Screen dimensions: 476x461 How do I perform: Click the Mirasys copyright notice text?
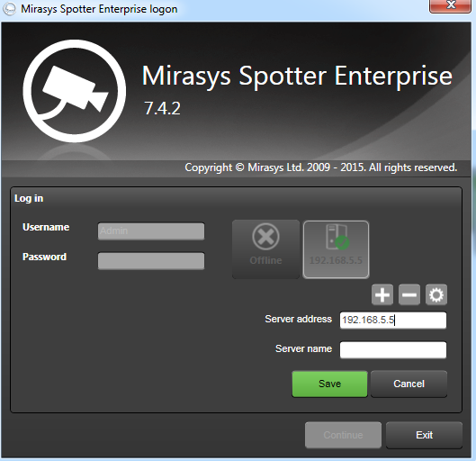click(x=321, y=167)
